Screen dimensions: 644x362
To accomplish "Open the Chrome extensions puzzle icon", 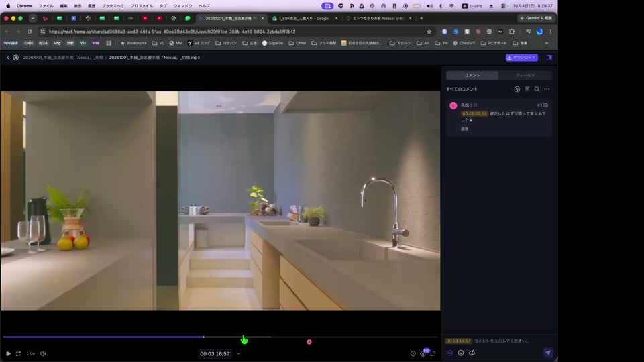I will (x=512, y=32).
